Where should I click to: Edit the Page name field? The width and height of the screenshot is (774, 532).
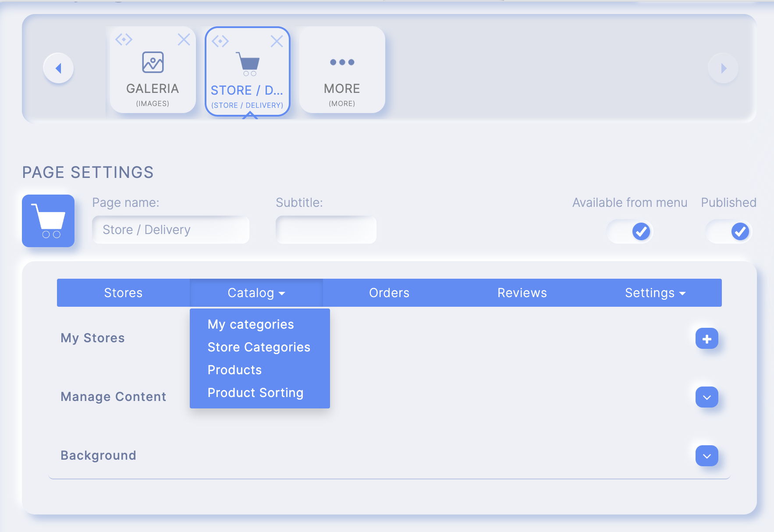pos(170,230)
